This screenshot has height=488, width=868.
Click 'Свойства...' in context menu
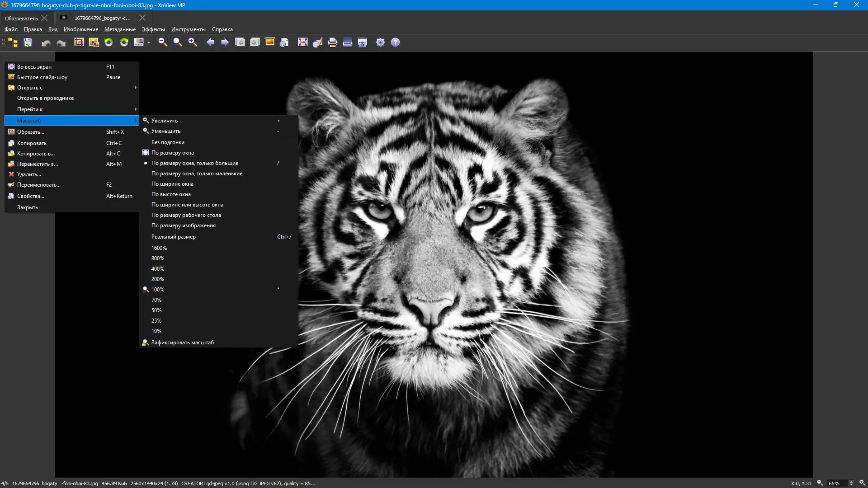(31, 196)
